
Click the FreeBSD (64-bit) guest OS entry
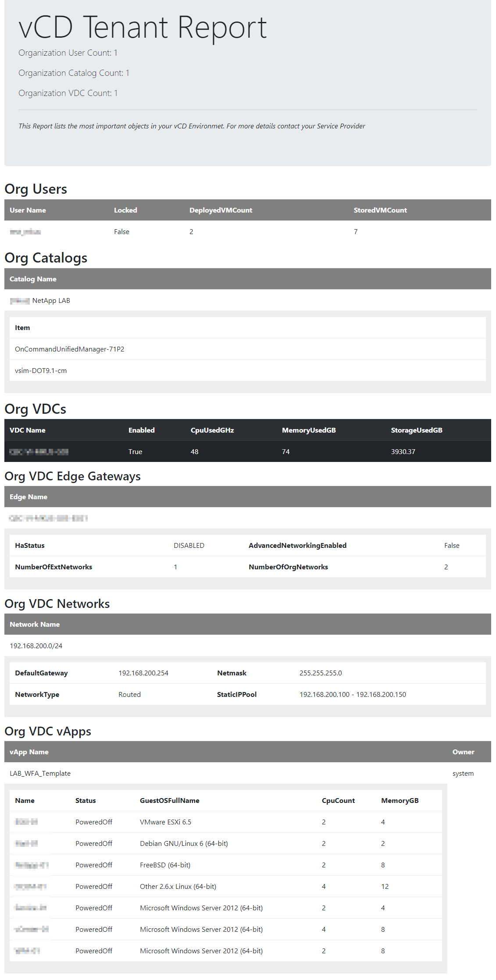click(x=165, y=865)
